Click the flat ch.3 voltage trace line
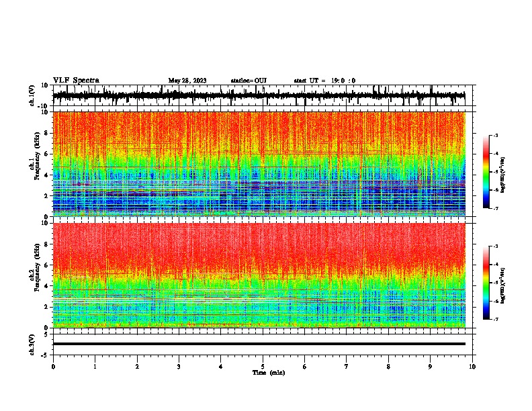 tap(259, 344)
